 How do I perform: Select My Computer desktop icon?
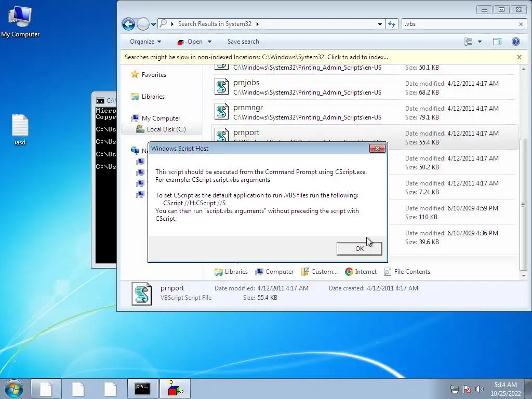[x=20, y=21]
